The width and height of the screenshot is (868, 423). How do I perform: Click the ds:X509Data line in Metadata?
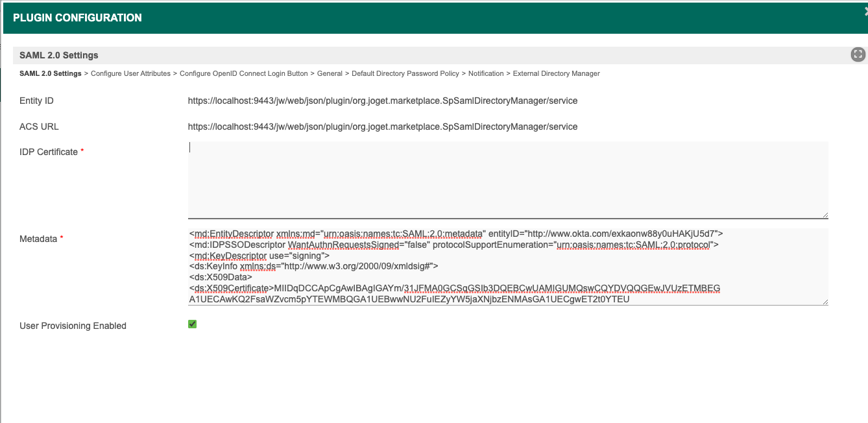221,277
